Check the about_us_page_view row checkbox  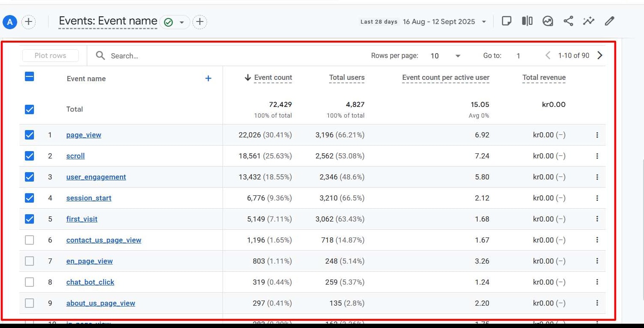click(29, 303)
